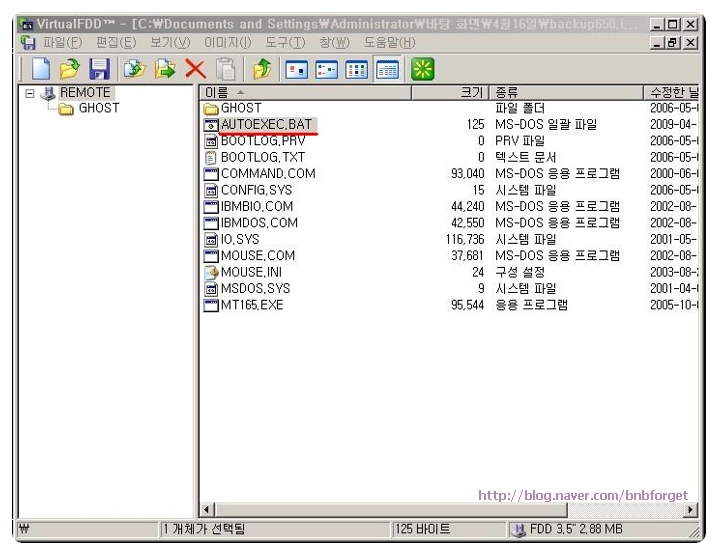Click the CONFIG.SYS file icon
This screenshot has height=555, width=718.
(211, 190)
